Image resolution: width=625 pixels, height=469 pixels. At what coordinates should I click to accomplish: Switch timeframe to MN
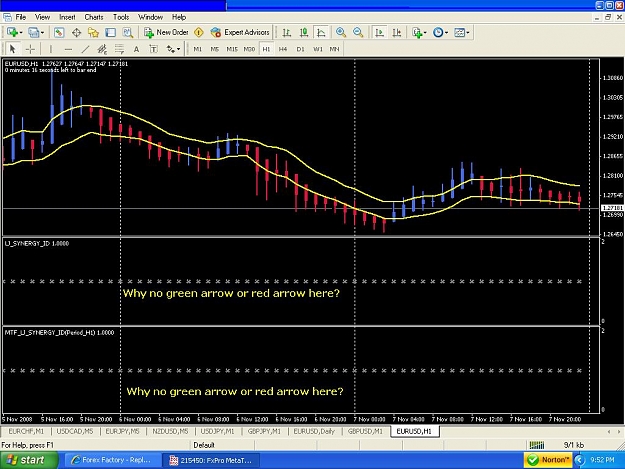(334, 49)
